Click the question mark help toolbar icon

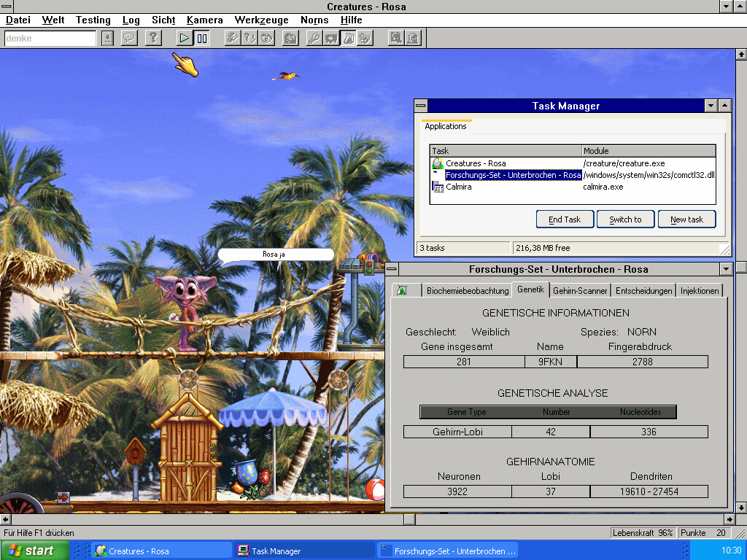[153, 38]
